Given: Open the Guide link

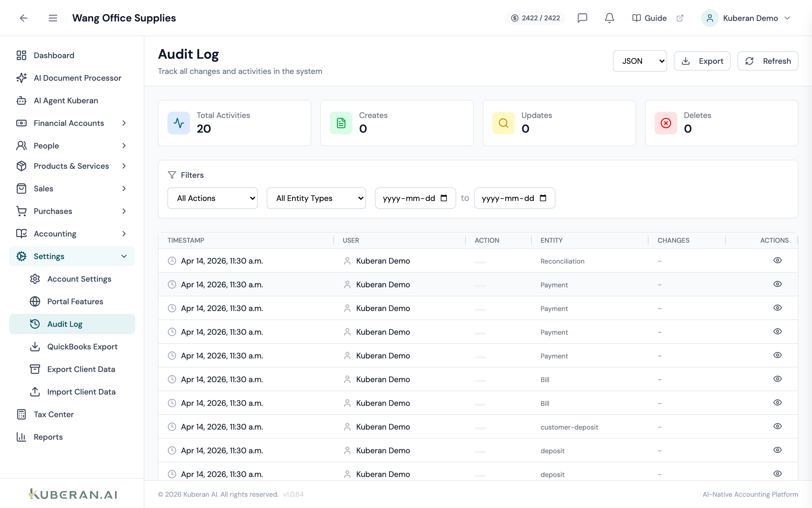Looking at the screenshot, I should (x=649, y=18).
